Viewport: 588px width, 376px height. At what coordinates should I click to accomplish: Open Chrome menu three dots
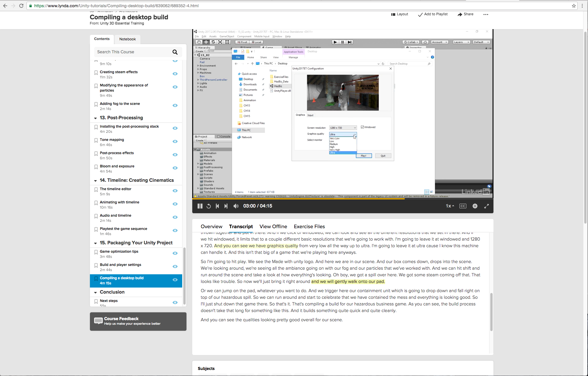pyautogui.click(x=582, y=6)
